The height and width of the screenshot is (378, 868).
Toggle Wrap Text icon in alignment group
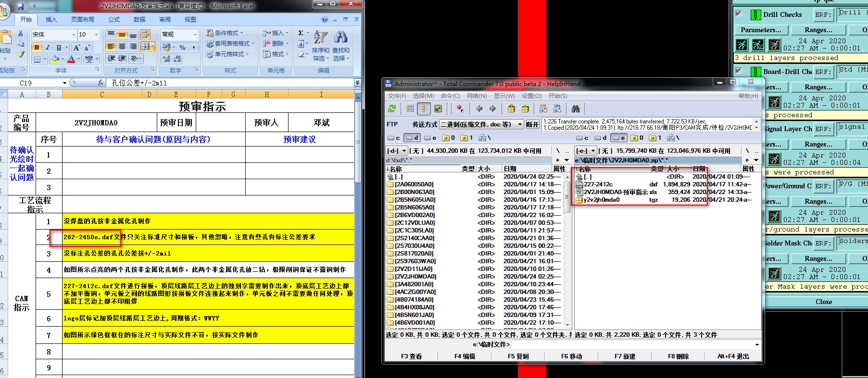[x=145, y=35]
